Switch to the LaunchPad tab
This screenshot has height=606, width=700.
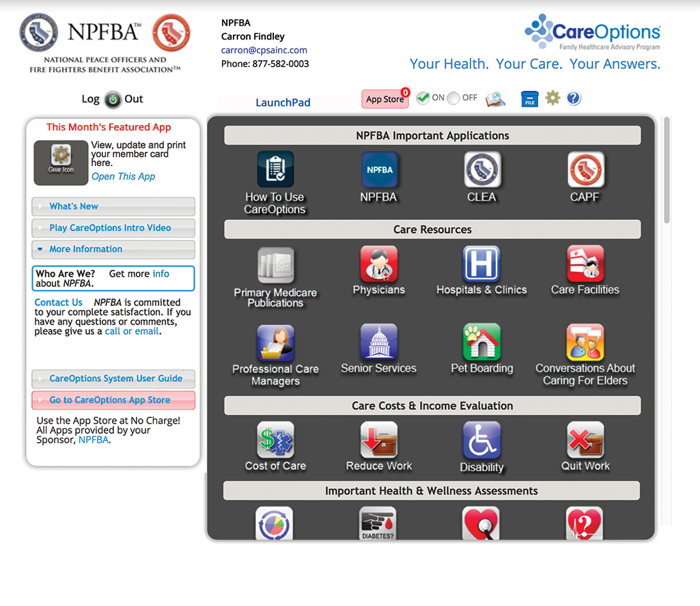(x=283, y=102)
